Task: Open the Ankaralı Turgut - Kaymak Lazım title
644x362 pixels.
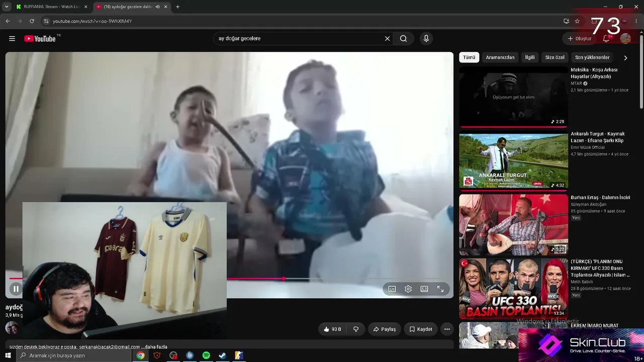Action: pyautogui.click(x=598, y=137)
